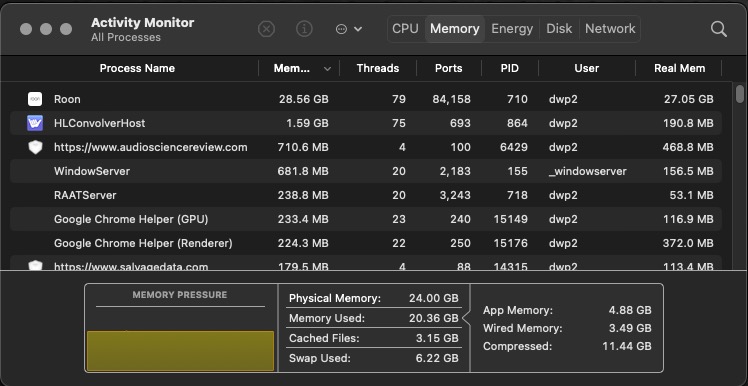
Task: Click the 710.6 MB memory cell
Action: 303,147
